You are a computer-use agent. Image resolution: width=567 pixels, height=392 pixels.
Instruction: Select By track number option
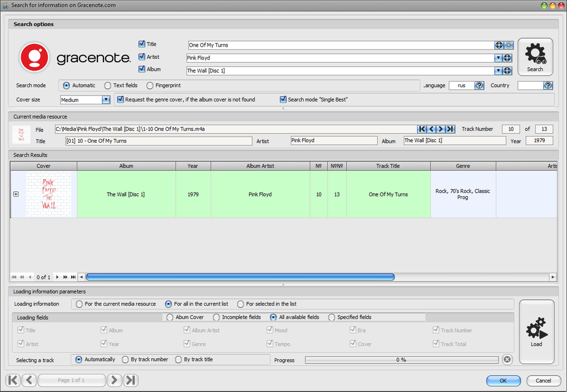[x=125, y=359]
